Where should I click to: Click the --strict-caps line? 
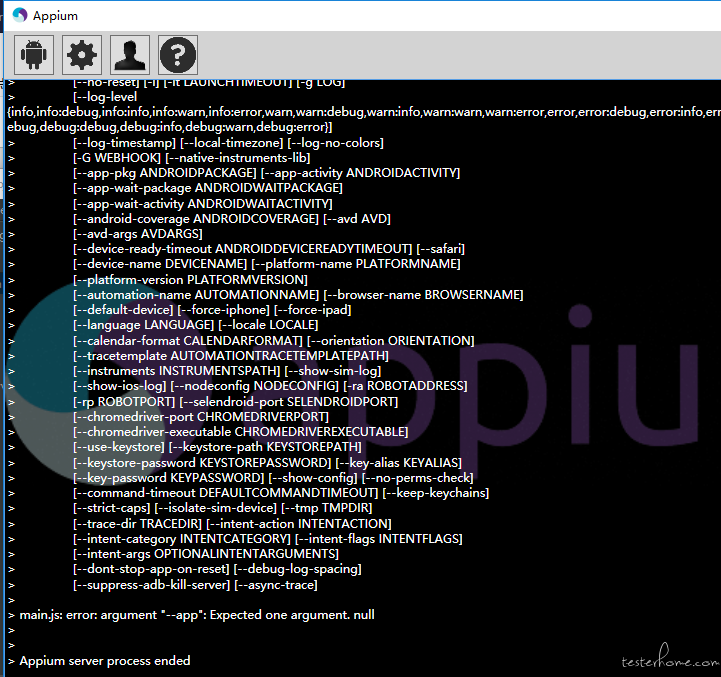coord(223,508)
